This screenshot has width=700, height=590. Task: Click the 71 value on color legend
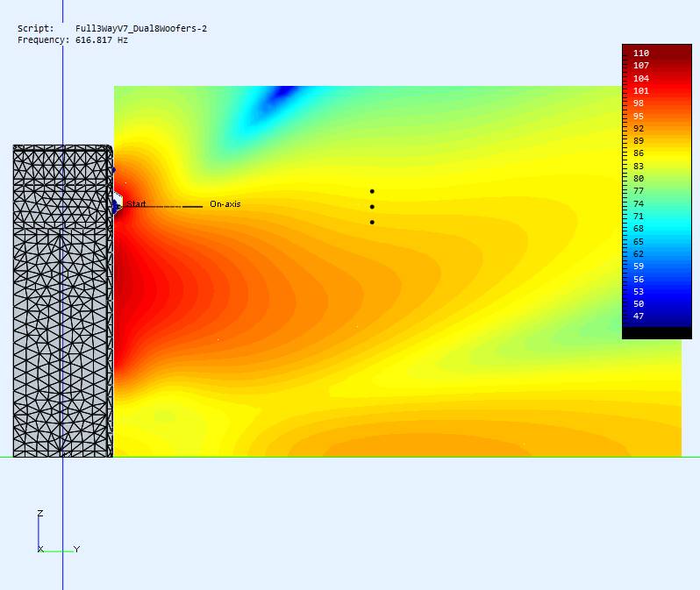(x=639, y=216)
